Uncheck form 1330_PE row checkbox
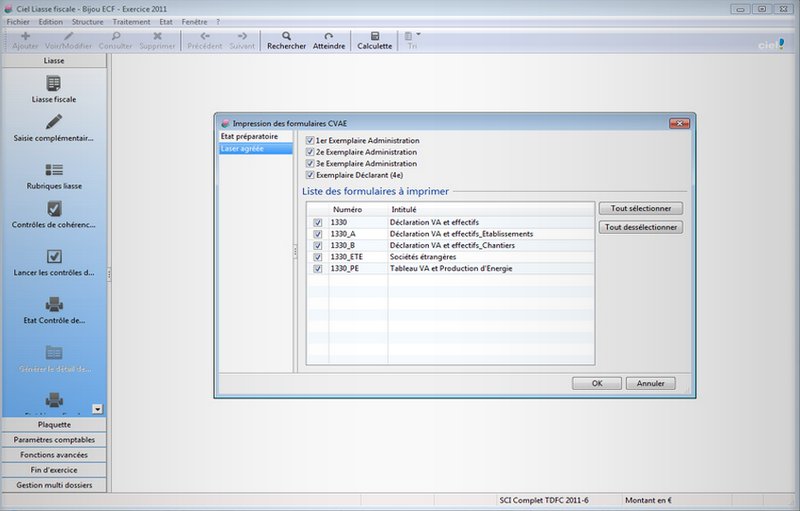Viewport: 800px width, 511px height. (318, 269)
